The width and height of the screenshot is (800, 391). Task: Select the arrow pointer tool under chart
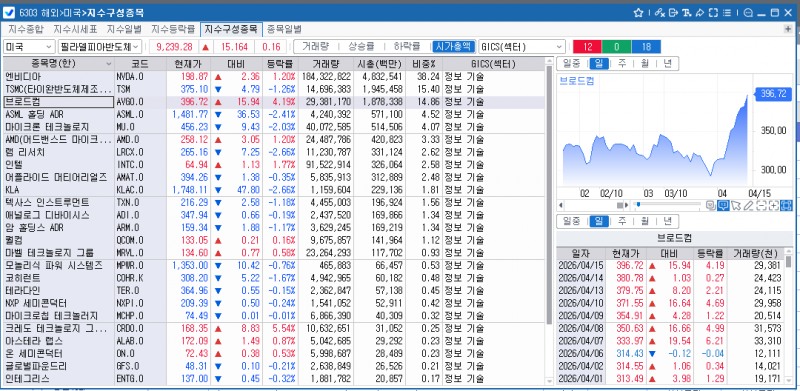click(736, 205)
